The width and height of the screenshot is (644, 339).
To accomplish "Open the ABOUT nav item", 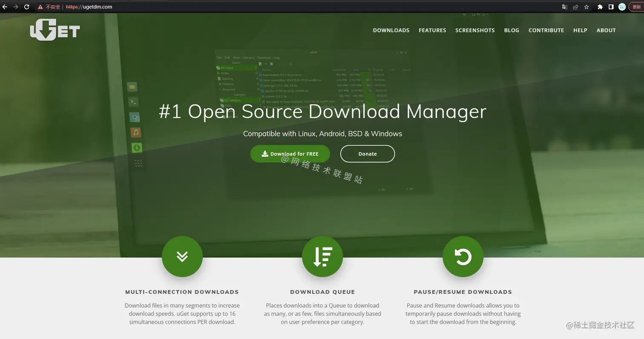I will [x=606, y=30].
